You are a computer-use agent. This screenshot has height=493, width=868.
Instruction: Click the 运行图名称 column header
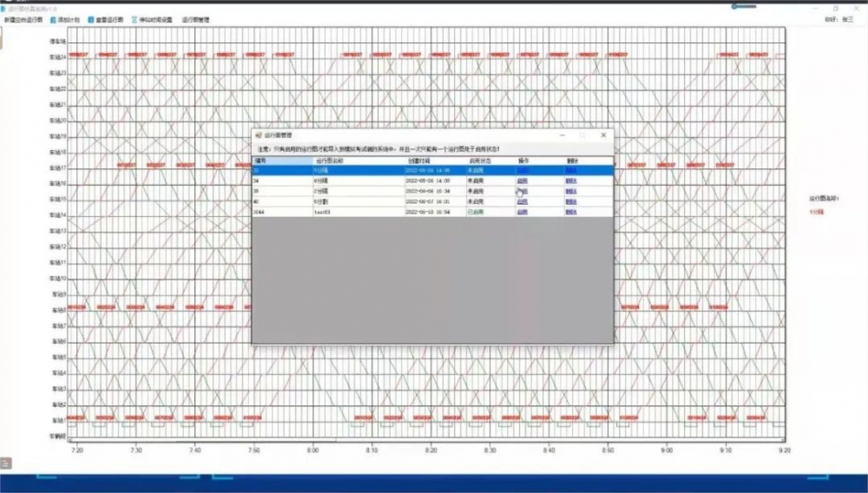pyautogui.click(x=329, y=161)
